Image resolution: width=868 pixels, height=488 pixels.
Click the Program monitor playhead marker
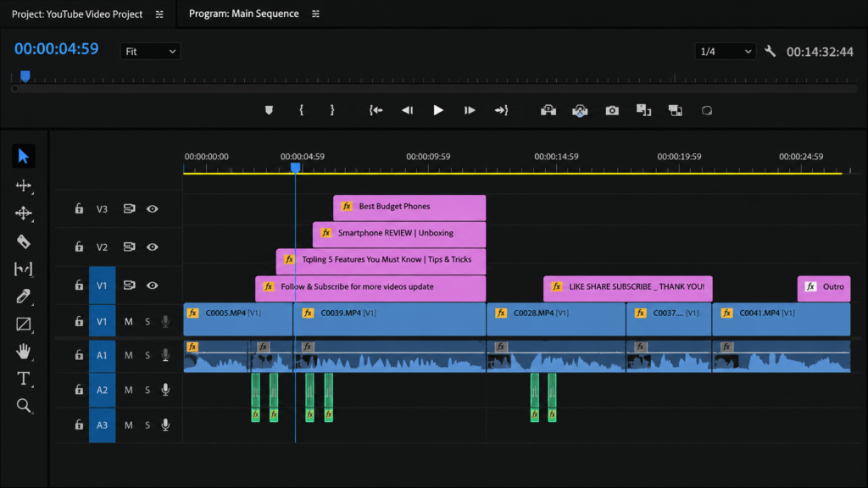click(x=25, y=75)
